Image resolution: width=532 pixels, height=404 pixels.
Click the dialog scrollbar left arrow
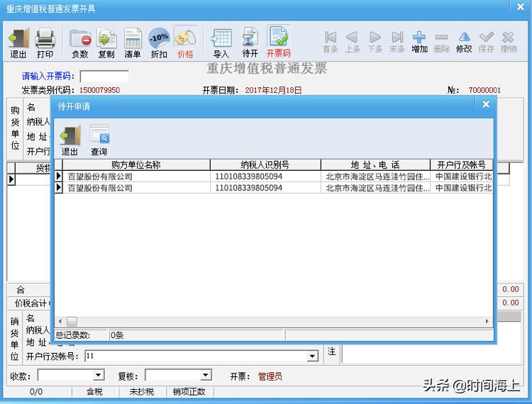click(60, 321)
